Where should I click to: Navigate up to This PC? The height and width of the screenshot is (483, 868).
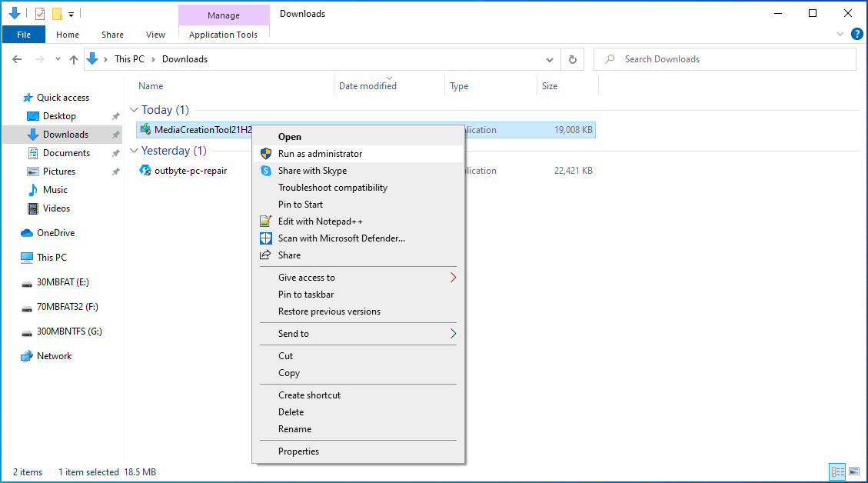pyautogui.click(x=73, y=58)
